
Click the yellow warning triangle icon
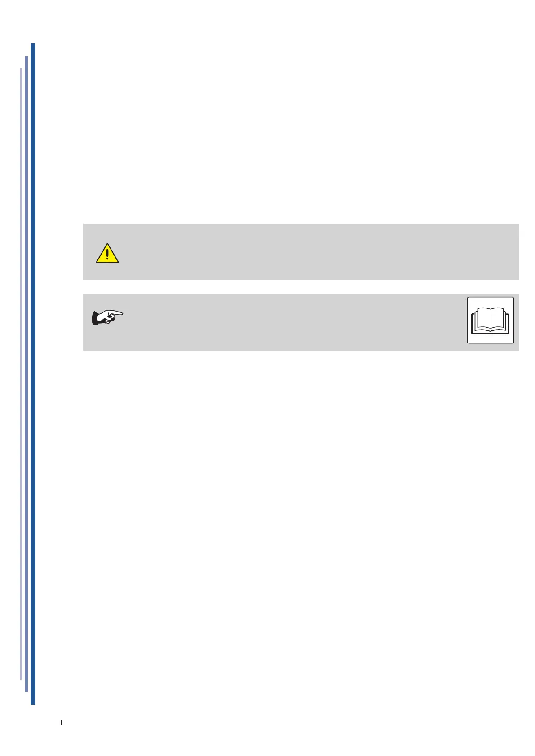point(107,253)
